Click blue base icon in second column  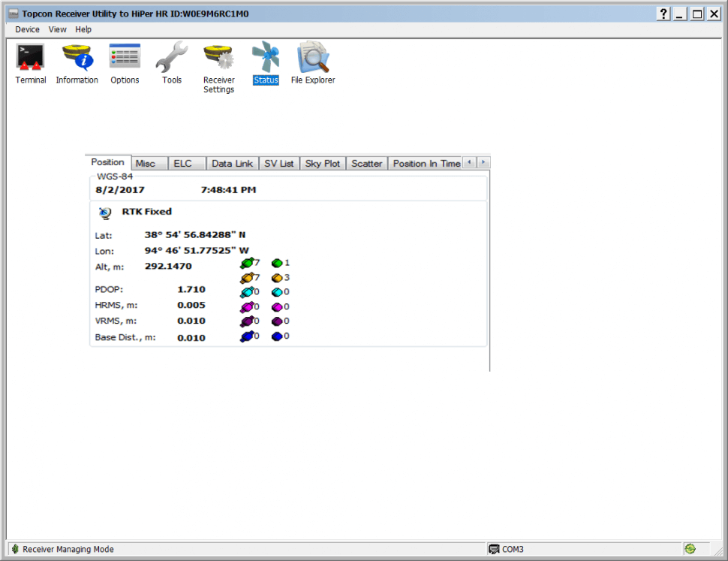tap(277, 336)
